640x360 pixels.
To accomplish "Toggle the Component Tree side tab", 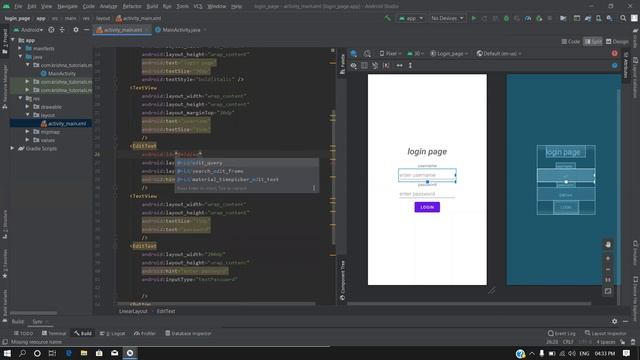I will pyautogui.click(x=342, y=280).
